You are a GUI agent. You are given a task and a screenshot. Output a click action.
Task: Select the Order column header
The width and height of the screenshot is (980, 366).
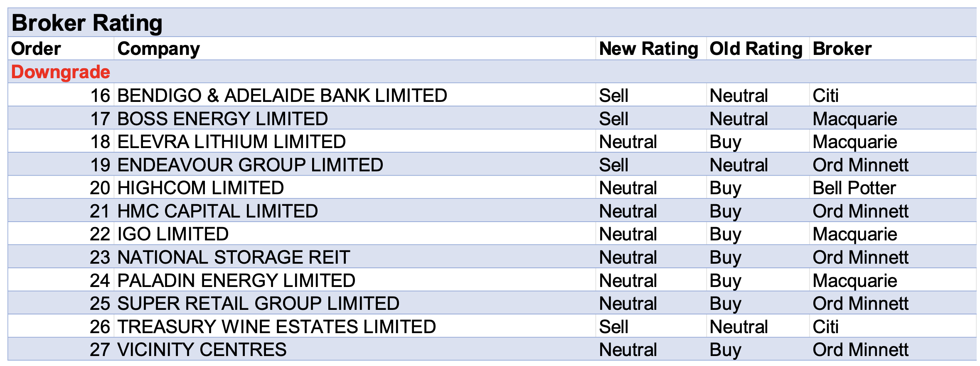click(36, 49)
